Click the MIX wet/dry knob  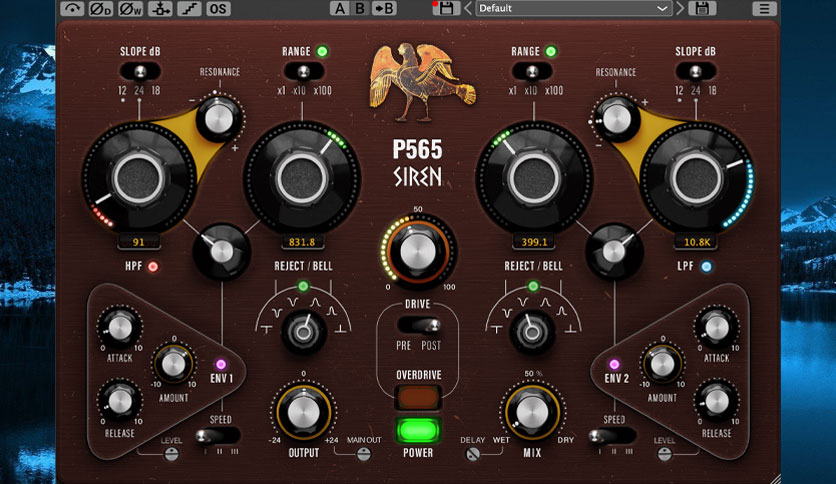[532, 413]
